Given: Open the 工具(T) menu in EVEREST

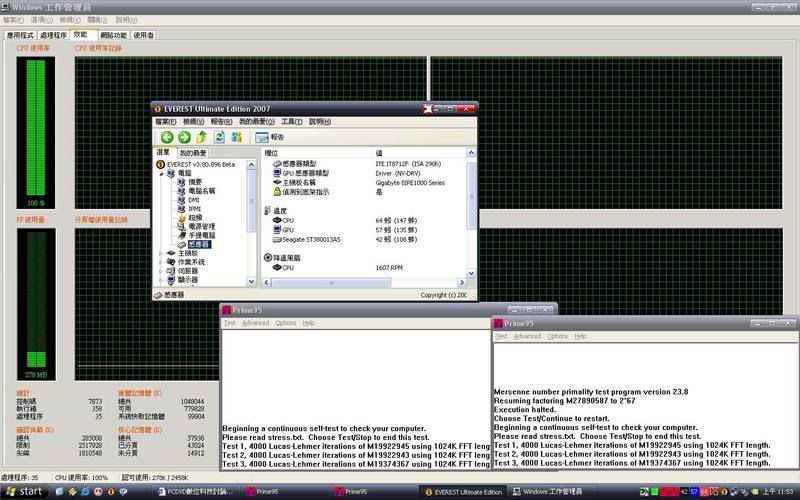Looking at the screenshot, I should (292, 121).
